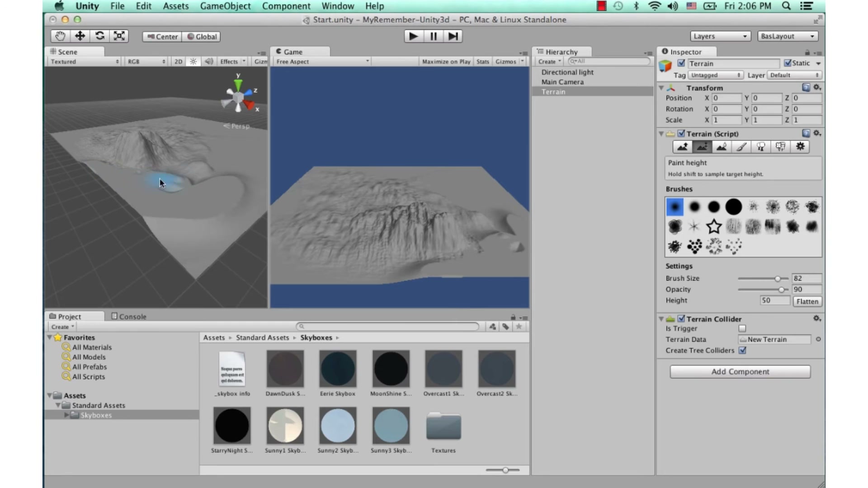
Task: Open the Textured draw mode dropdown
Action: point(85,61)
